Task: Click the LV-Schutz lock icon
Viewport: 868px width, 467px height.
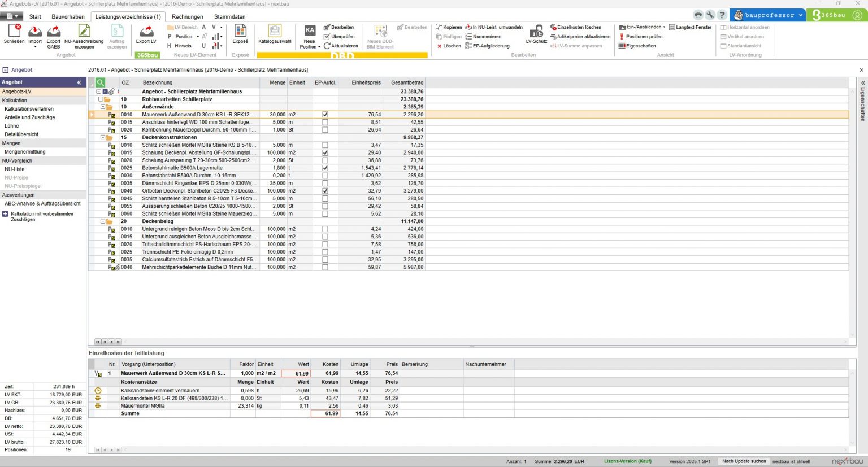Action: click(536, 32)
